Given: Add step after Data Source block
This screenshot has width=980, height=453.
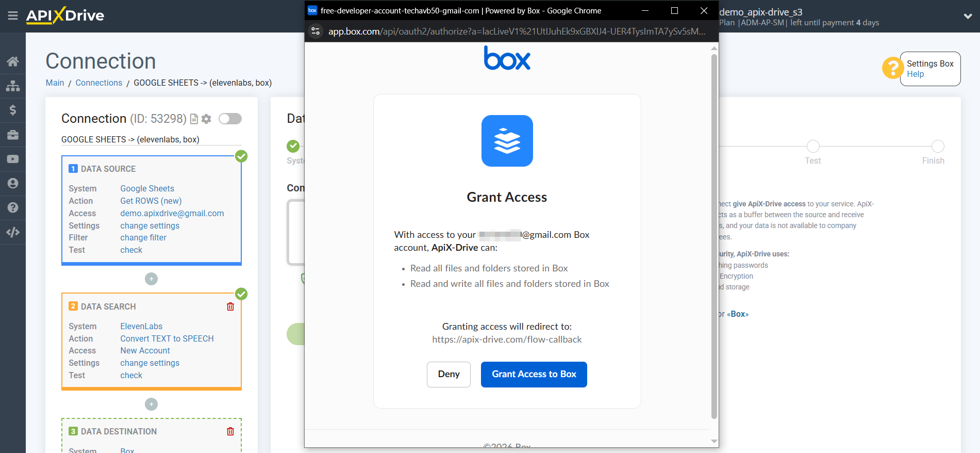Looking at the screenshot, I should tap(151, 279).
